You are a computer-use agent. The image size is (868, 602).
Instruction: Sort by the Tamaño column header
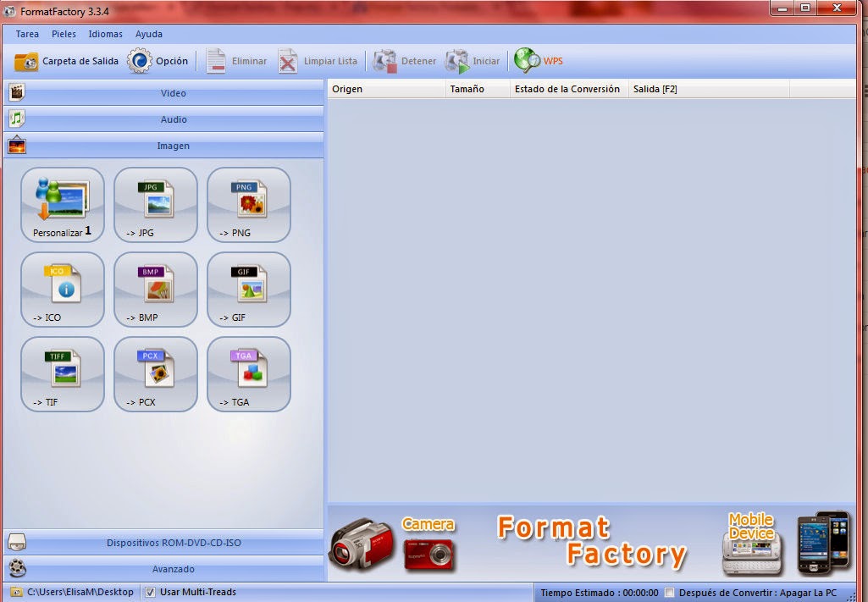click(478, 89)
